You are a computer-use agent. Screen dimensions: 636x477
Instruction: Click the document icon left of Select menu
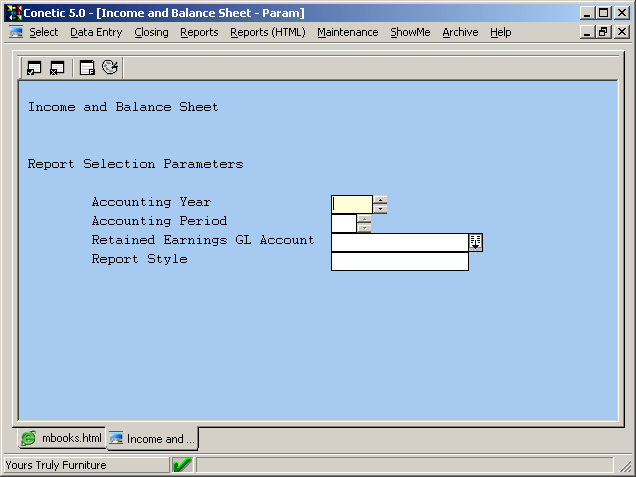coord(16,32)
